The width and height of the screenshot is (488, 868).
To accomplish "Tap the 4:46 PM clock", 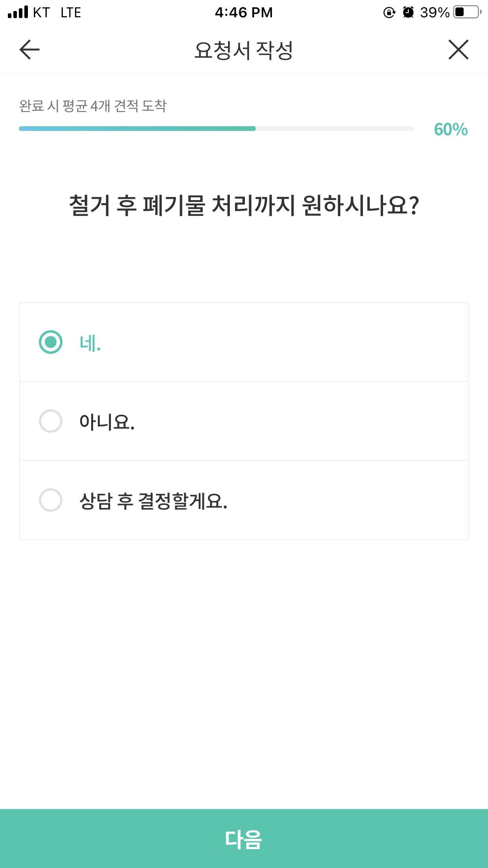I will [x=244, y=13].
